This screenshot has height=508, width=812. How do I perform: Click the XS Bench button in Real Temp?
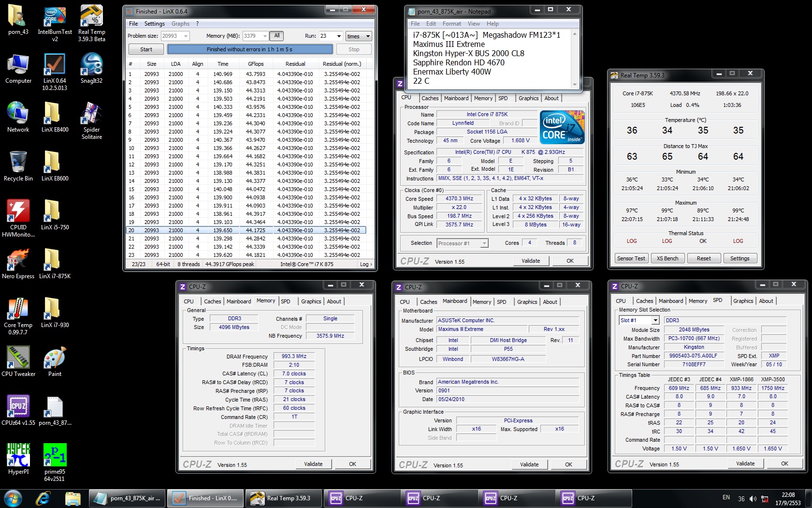pos(667,258)
